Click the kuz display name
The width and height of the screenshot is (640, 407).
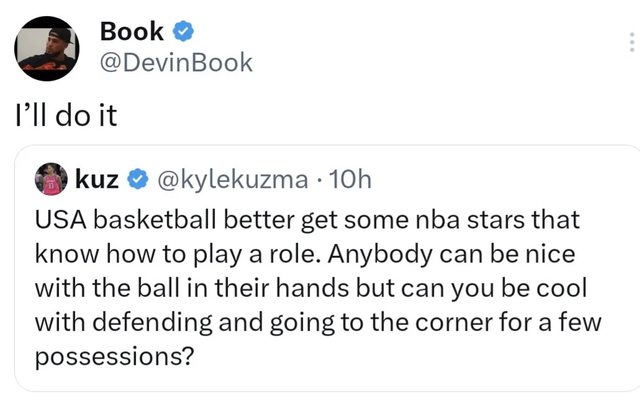click(x=98, y=180)
